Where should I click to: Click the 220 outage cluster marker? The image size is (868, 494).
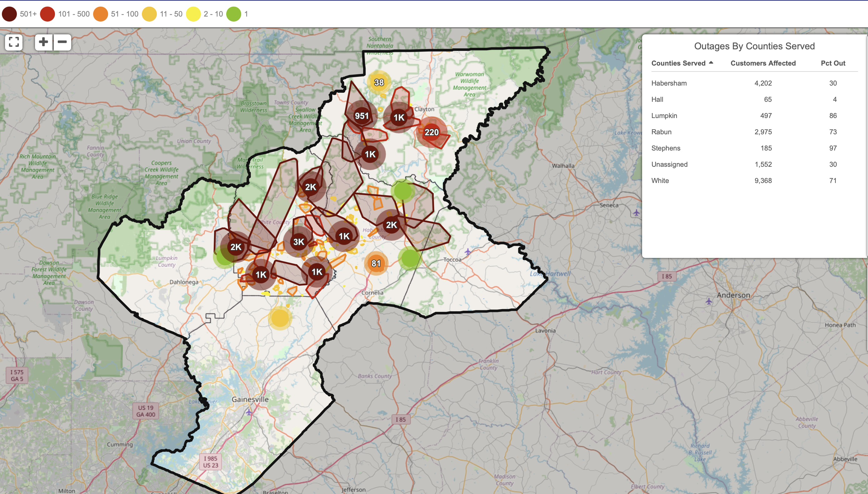tap(432, 132)
